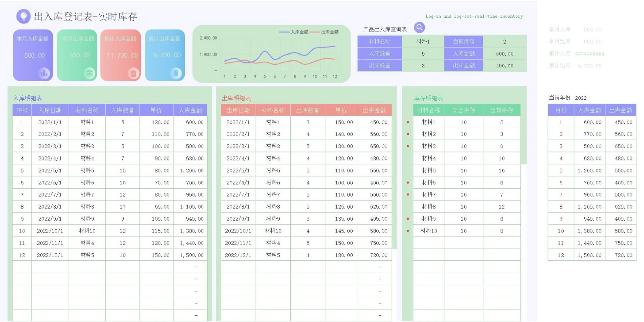Click the red warning dot beside 材料9
This screenshot has height=322, width=644.
(408, 219)
